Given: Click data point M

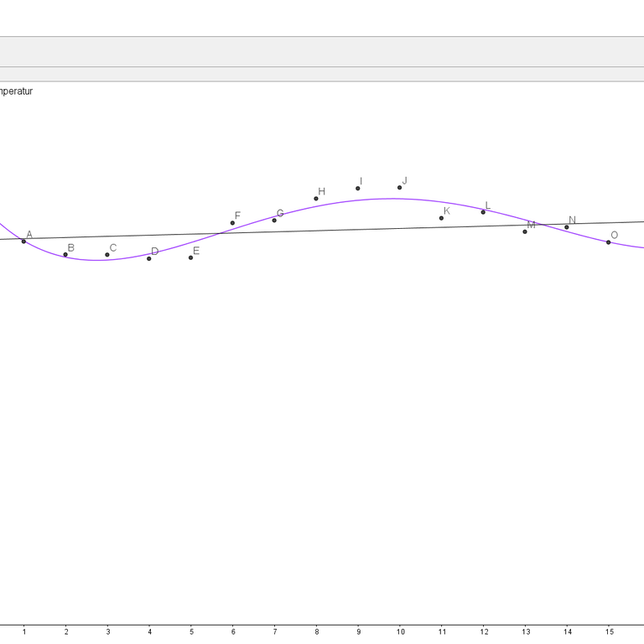Looking at the screenshot, I should [525, 231].
